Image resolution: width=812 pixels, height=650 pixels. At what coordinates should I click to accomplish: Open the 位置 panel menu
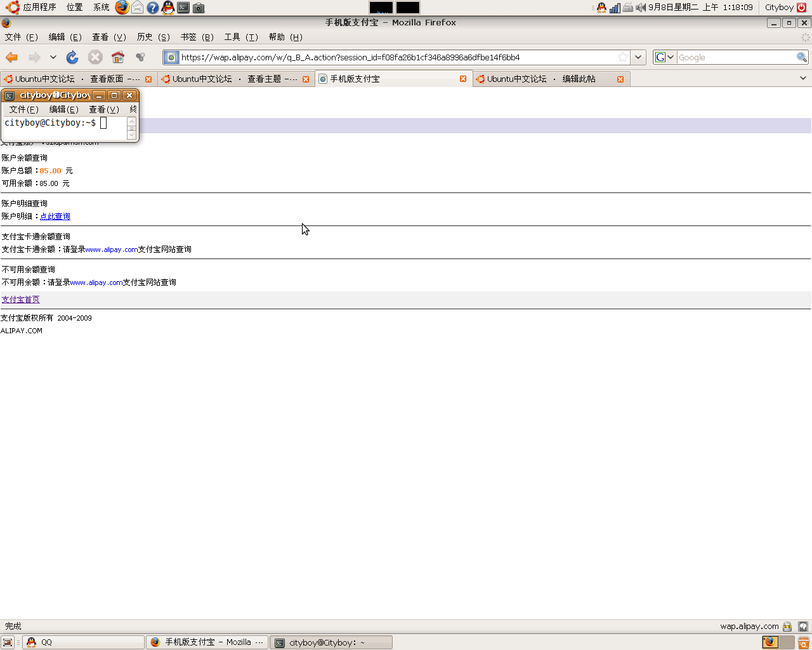(x=74, y=8)
